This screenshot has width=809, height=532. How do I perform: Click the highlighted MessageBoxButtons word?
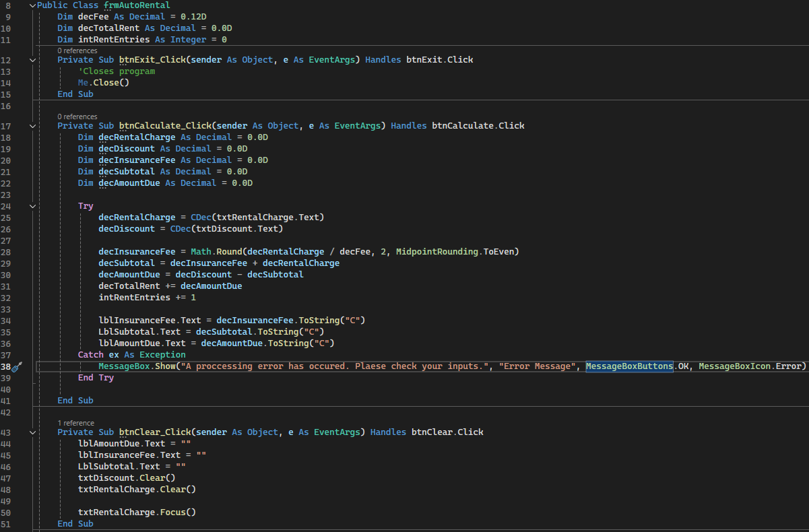coord(629,366)
